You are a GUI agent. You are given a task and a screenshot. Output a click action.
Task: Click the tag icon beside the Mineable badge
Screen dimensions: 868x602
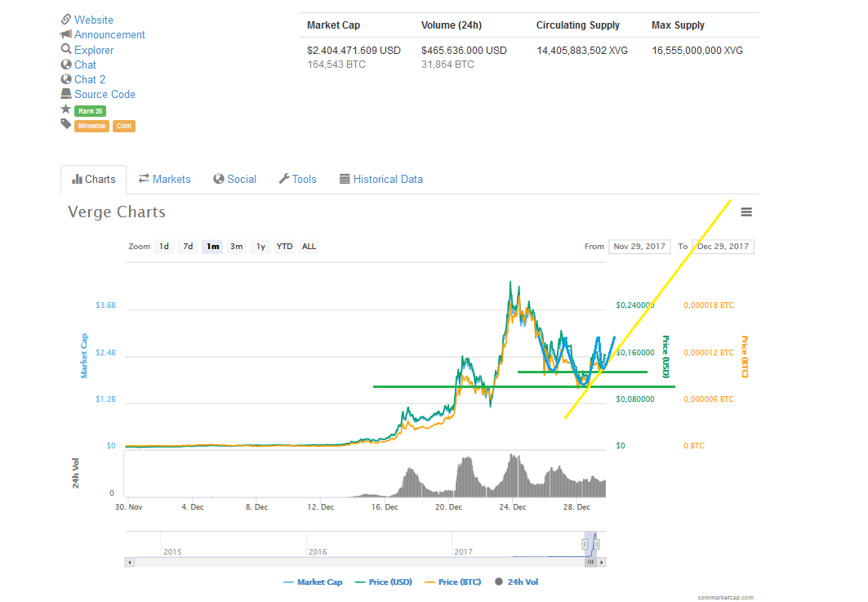66,125
